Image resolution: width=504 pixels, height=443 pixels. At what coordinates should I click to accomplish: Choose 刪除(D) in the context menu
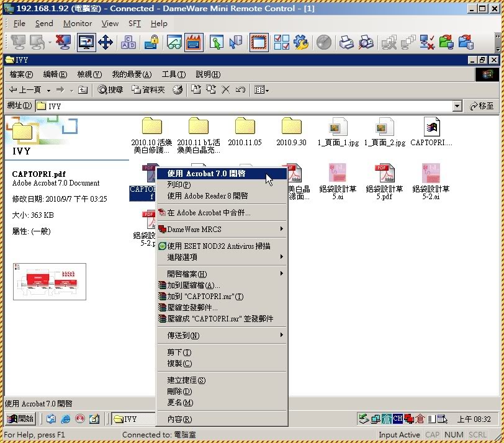point(222,392)
